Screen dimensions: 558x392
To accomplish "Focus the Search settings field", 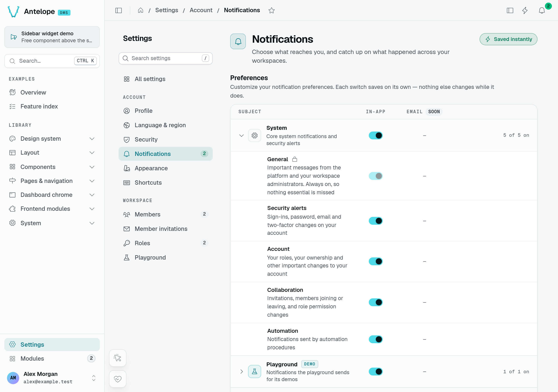I will [165, 58].
